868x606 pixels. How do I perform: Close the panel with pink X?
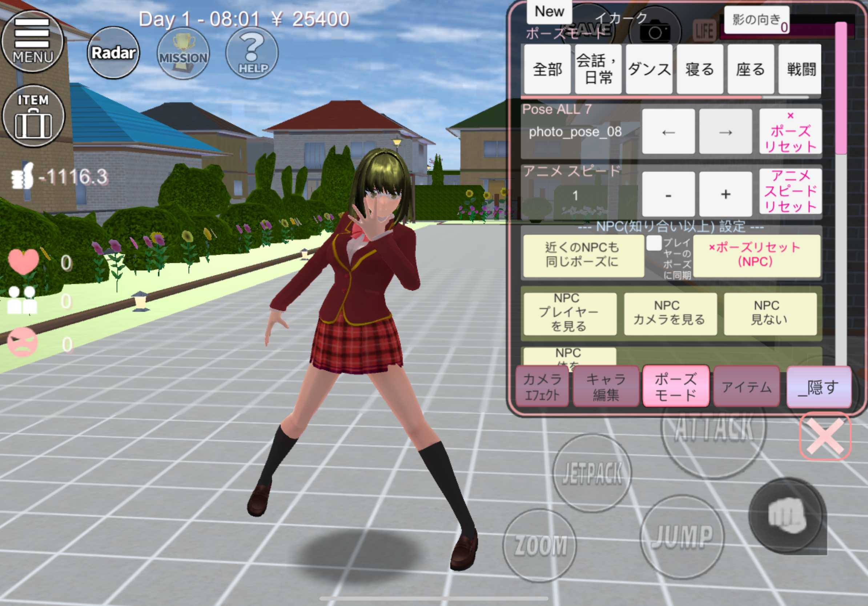(825, 436)
